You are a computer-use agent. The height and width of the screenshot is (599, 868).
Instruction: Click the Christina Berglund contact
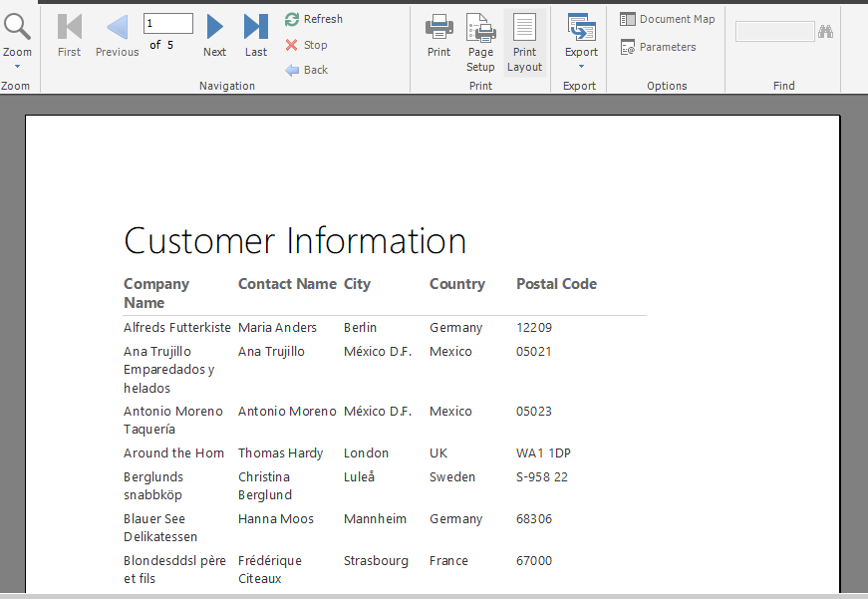click(265, 485)
